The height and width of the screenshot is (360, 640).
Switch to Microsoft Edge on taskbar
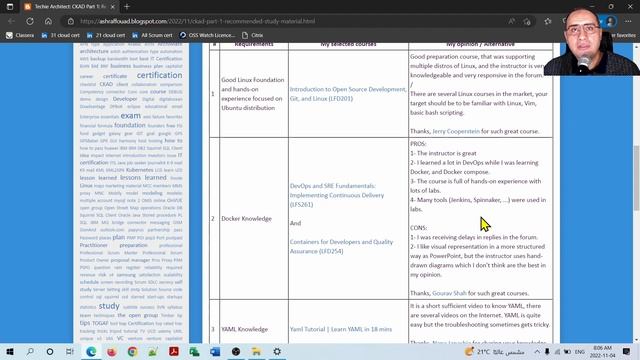91,351
